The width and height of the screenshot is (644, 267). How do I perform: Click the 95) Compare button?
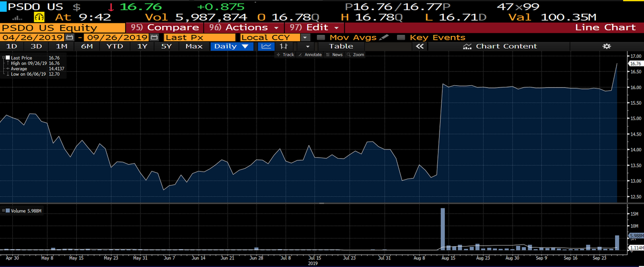click(x=164, y=27)
